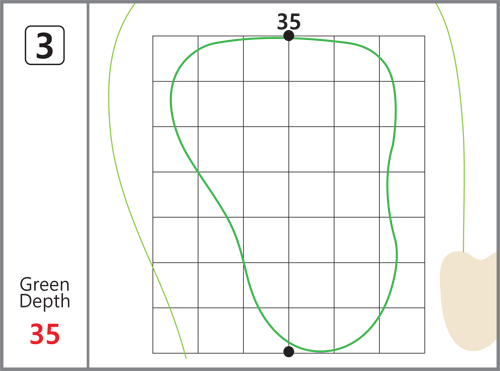Click the beige sand bunker shape
Image resolution: width=500 pixels, height=371 pixels.
[x=469, y=301]
